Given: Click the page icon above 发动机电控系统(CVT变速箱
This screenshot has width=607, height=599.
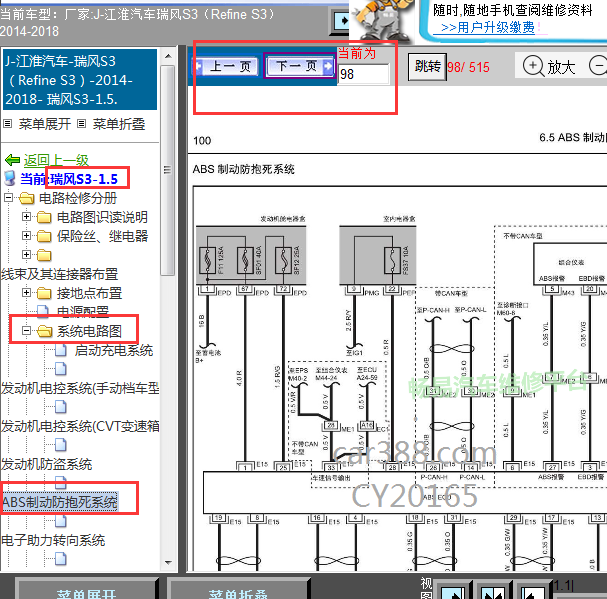Looking at the screenshot, I should pyautogui.click(x=61, y=407).
